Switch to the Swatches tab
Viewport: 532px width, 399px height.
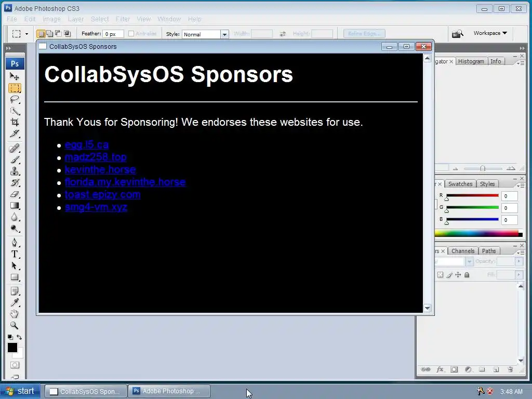pyautogui.click(x=460, y=184)
